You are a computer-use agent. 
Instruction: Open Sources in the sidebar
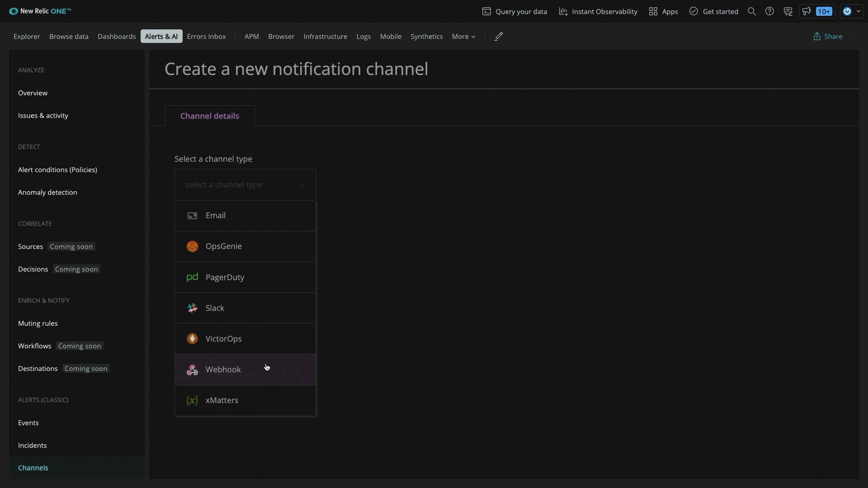[30, 246]
